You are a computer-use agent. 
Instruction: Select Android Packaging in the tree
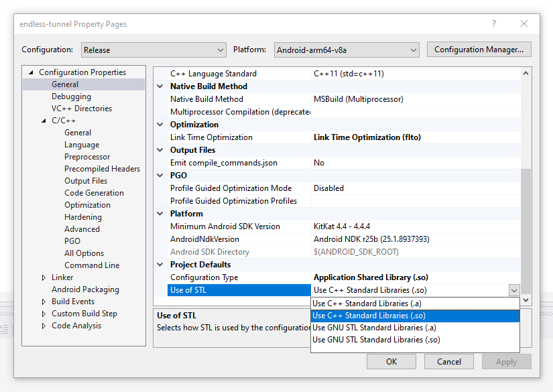(85, 289)
